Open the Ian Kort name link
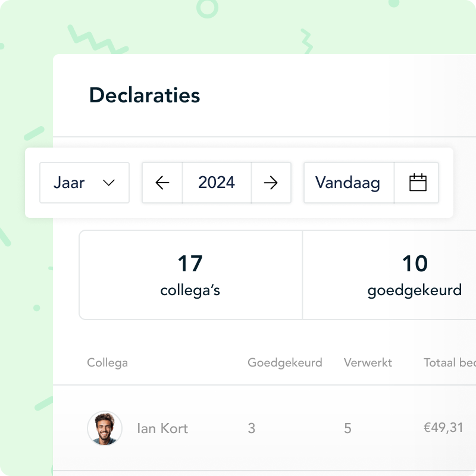This screenshot has height=476, width=476. coord(162,428)
